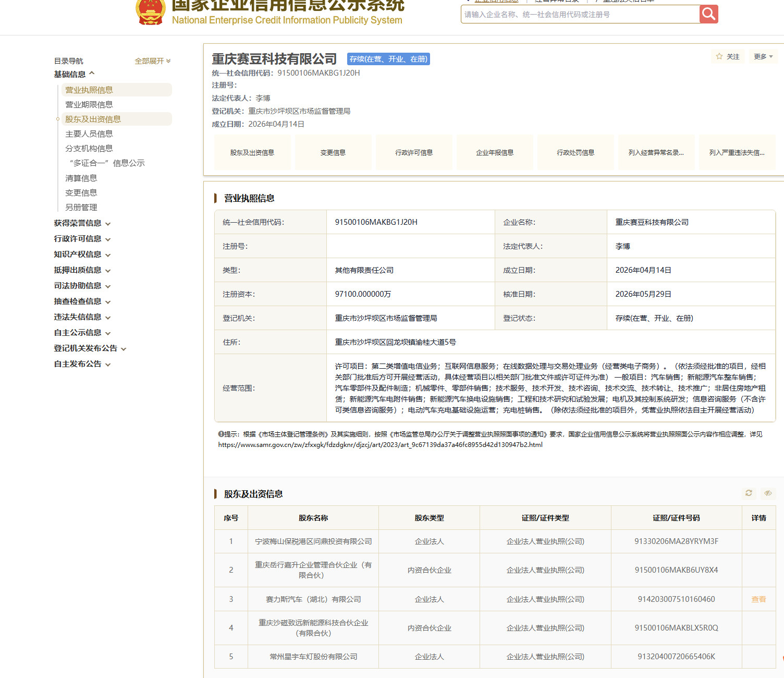Collapse the 基础信息 section

click(74, 74)
